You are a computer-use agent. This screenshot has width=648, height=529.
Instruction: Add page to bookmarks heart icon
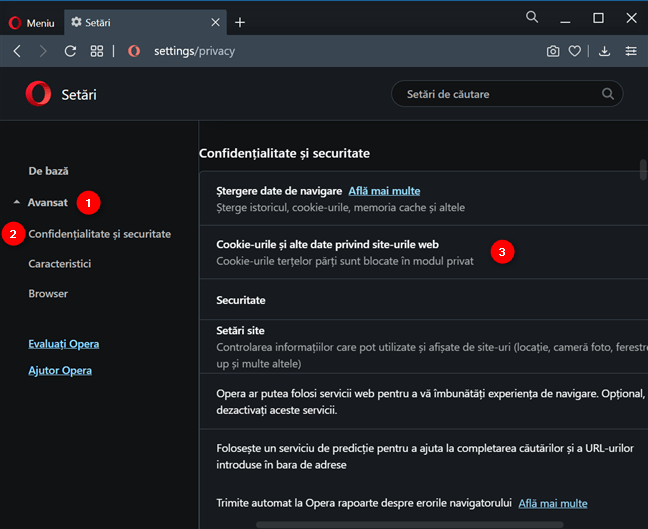tap(574, 51)
